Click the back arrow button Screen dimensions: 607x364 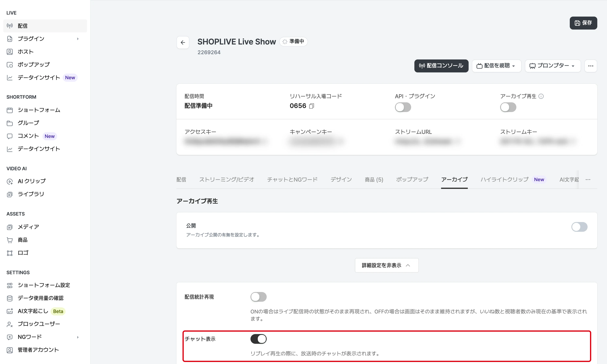(x=183, y=42)
